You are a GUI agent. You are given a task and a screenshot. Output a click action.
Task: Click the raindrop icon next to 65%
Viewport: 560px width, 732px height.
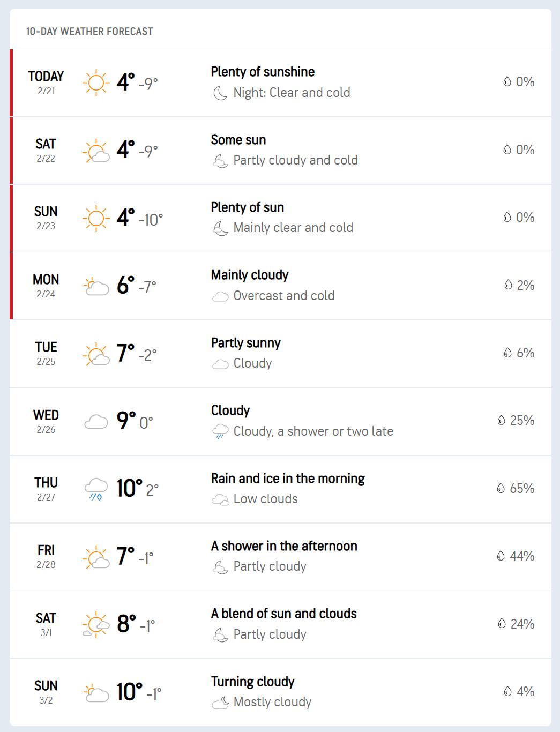[x=501, y=488]
